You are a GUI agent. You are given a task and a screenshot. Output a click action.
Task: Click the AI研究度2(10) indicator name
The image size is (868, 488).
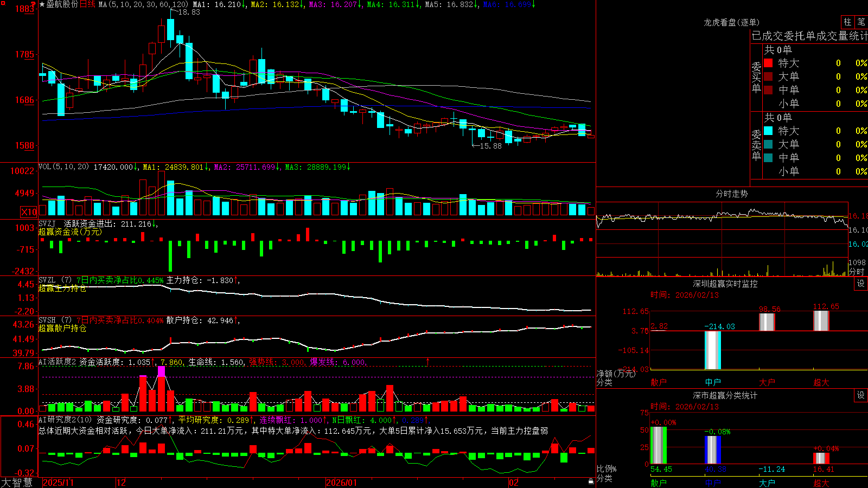(66, 420)
